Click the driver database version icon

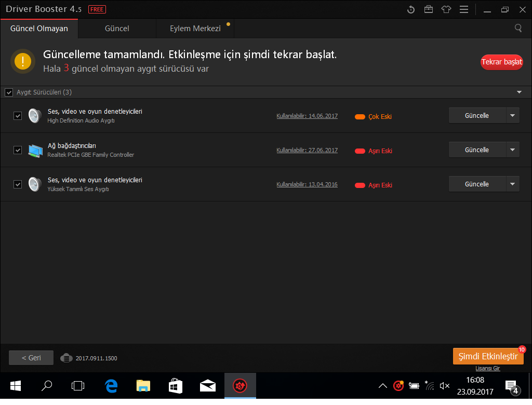[x=66, y=358]
